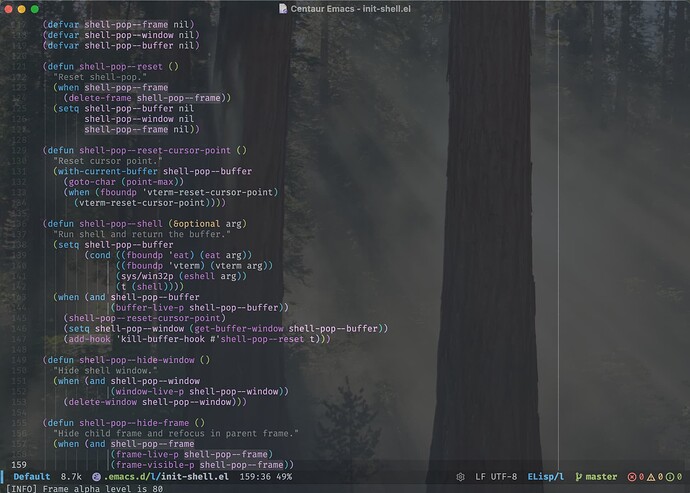Change encoding via LF UTF-8 indicator
The height and width of the screenshot is (493, 690).
point(496,477)
